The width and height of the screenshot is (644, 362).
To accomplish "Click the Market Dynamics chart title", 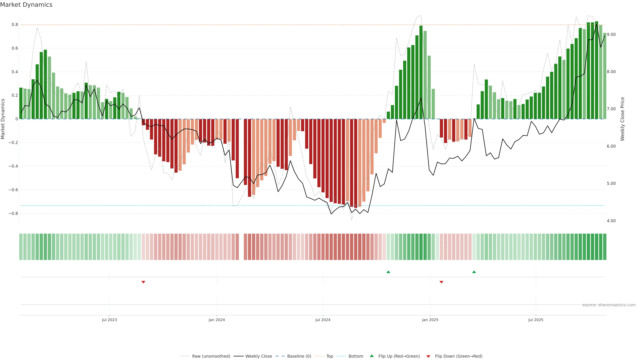I will click(26, 5).
